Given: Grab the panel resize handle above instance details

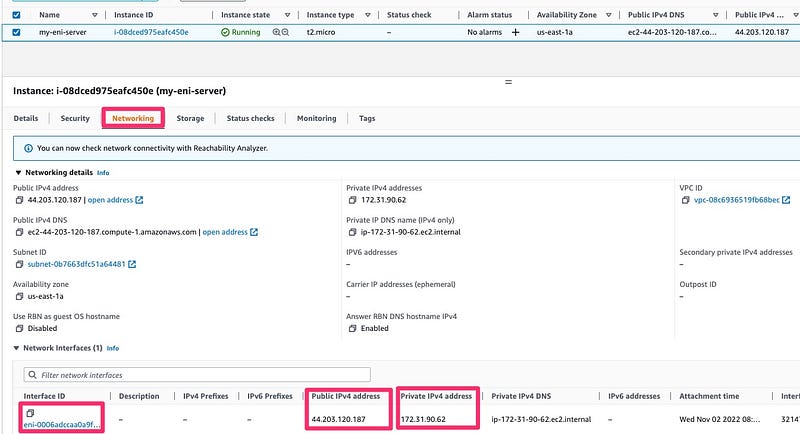Looking at the screenshot, I should 508,82.
